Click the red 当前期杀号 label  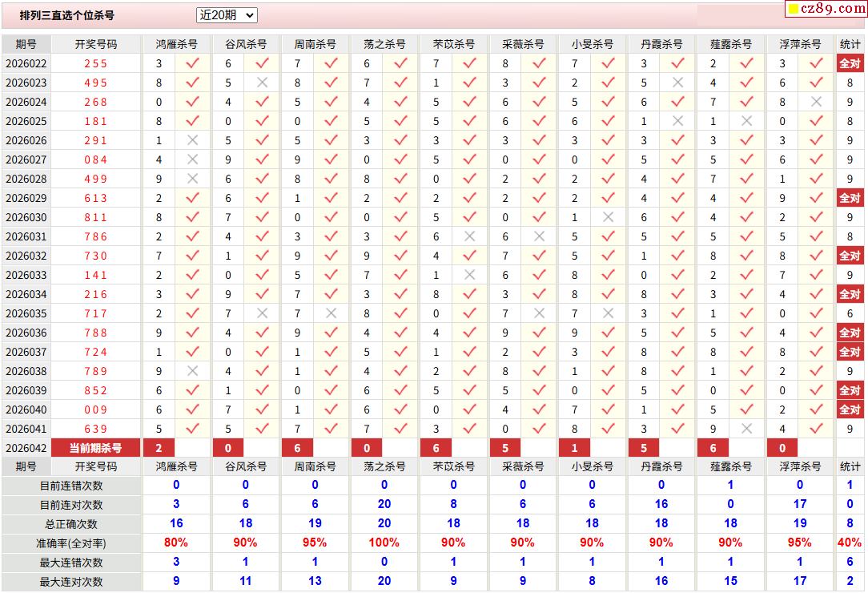click(95, 448)
